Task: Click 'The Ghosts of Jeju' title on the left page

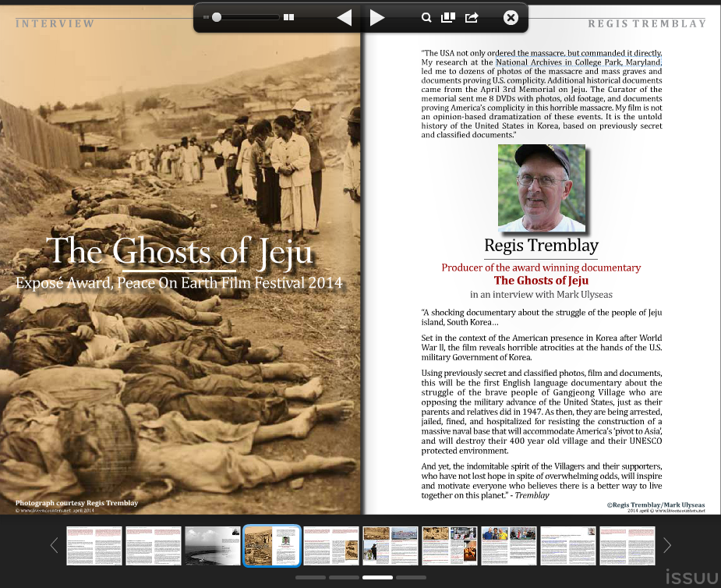Action: (179, 252)
